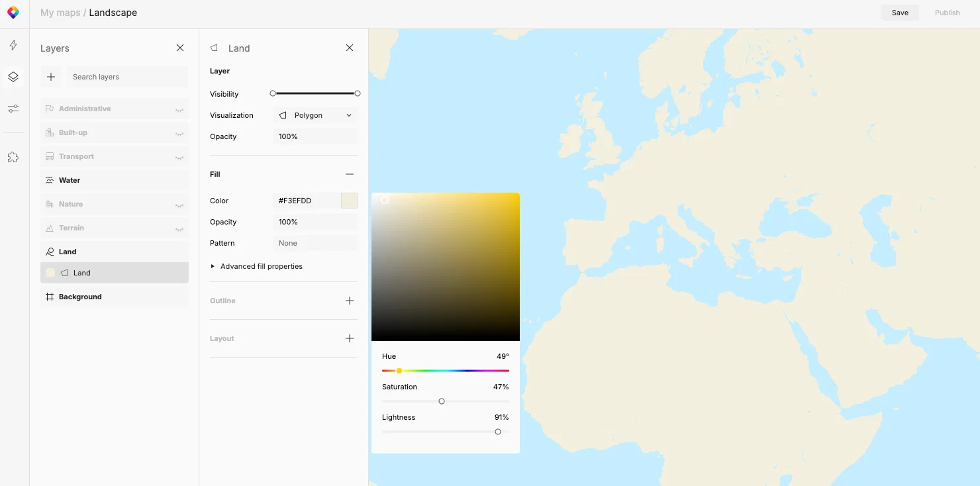Click the Lightness 91% value
Screen dimensions: 980x486
[x=501, y=417]
